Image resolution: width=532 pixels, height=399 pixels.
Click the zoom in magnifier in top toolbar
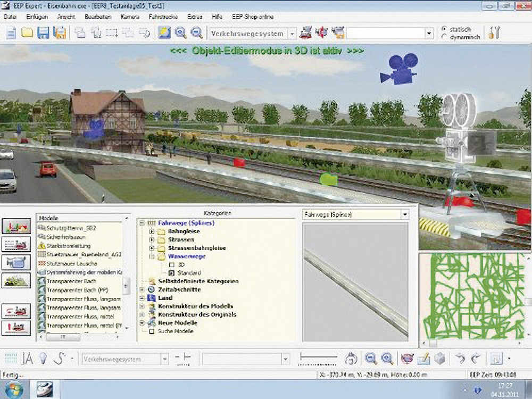tap(180, 33)
